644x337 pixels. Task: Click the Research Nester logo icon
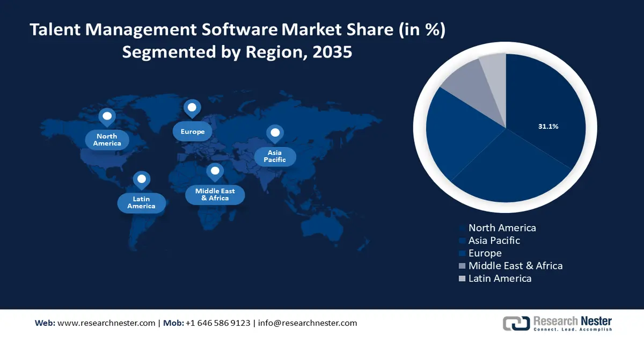tap(516, 323)
